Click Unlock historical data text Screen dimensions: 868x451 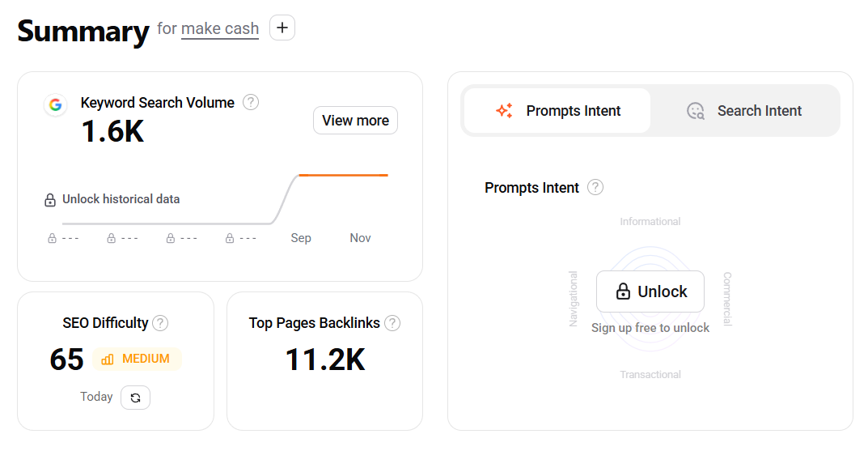[121, 199]
